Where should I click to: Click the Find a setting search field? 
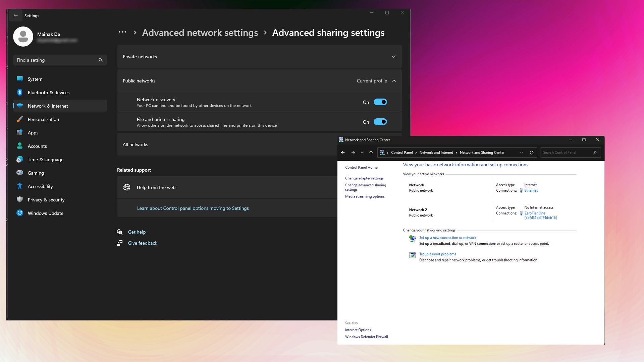[x=60, y=60]
